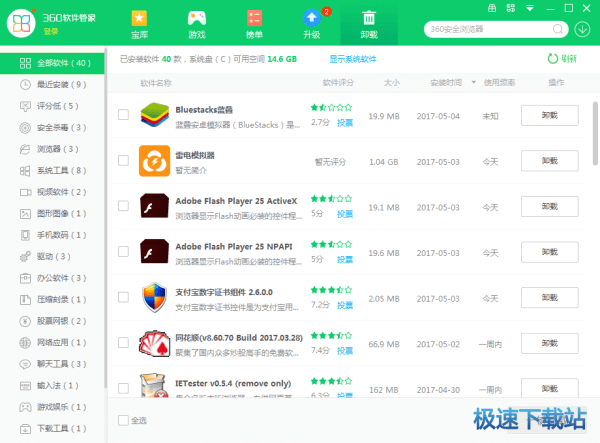
Task: Click the 360软件管家 logo icon
Action: (x=21, y=23)
